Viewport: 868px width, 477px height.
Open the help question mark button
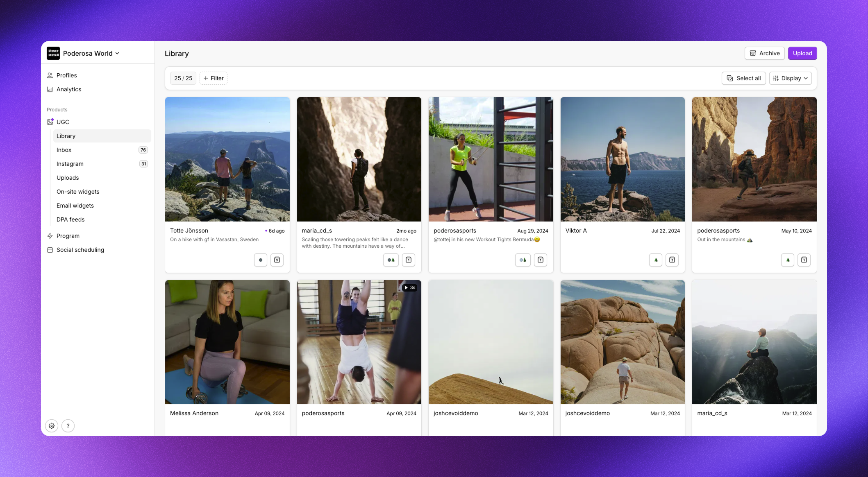click(x=68, y=426)
